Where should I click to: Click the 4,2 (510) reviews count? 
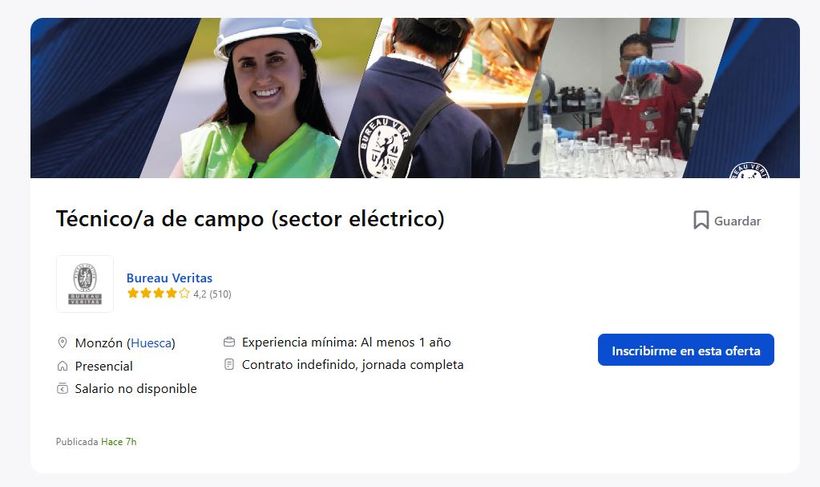(x=212, y=294)
